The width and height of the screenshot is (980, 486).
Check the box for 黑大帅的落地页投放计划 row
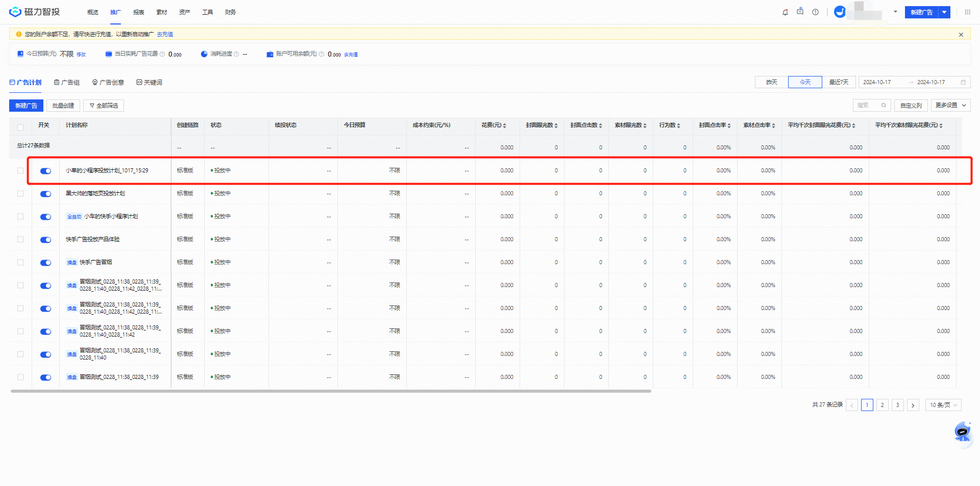(20, 194)
